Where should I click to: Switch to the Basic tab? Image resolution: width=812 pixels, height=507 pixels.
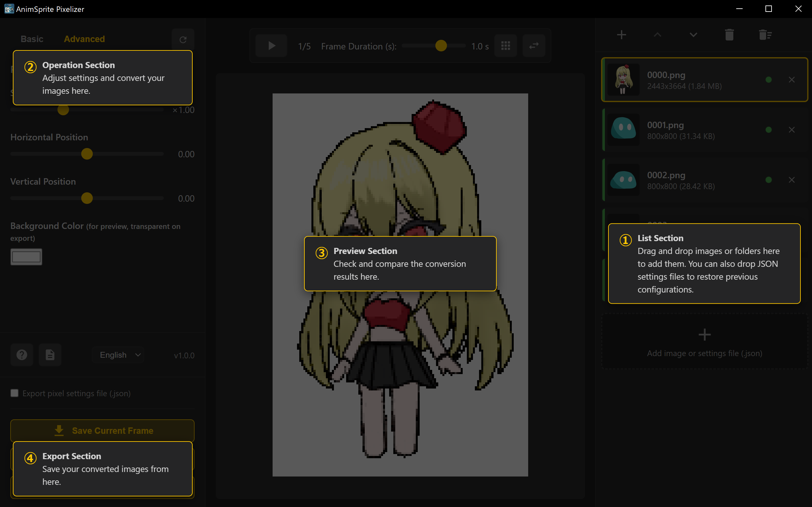(32, 39)
